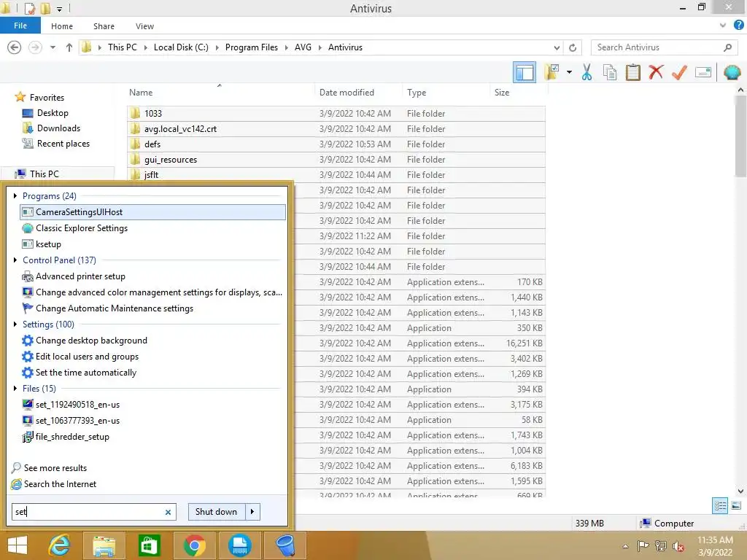The width and height of the screenshot is (747, 560).
Task: Collapse the Settings (100) results group
Action: pos(15,324)
